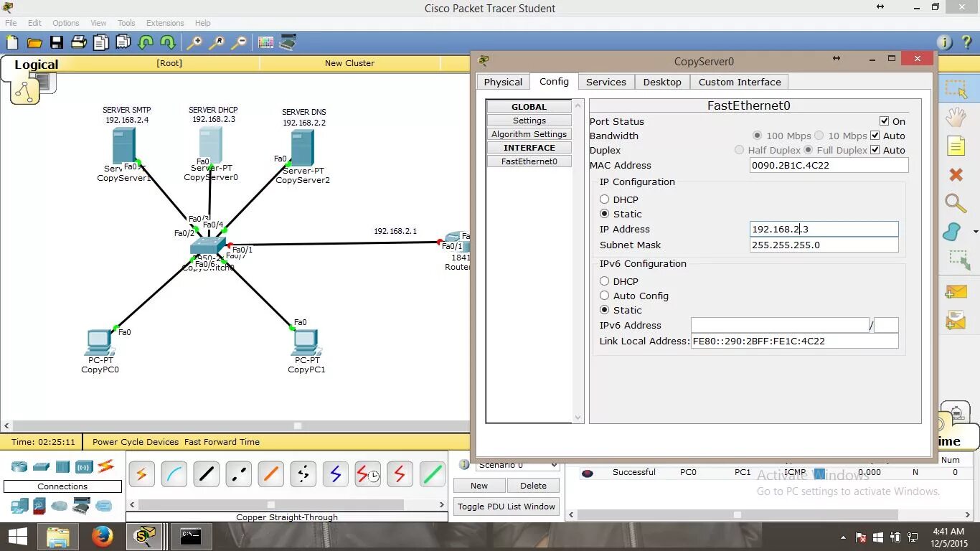Reset zoom with the R magnifier
980x551 pixels.
[216, 42]
